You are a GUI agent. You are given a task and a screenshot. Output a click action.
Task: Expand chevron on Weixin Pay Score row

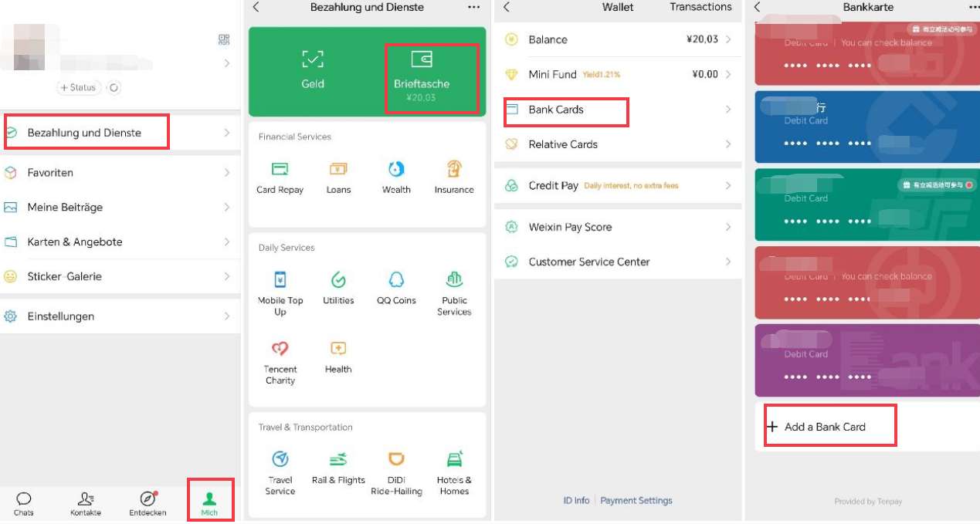(x=728, y=227)
